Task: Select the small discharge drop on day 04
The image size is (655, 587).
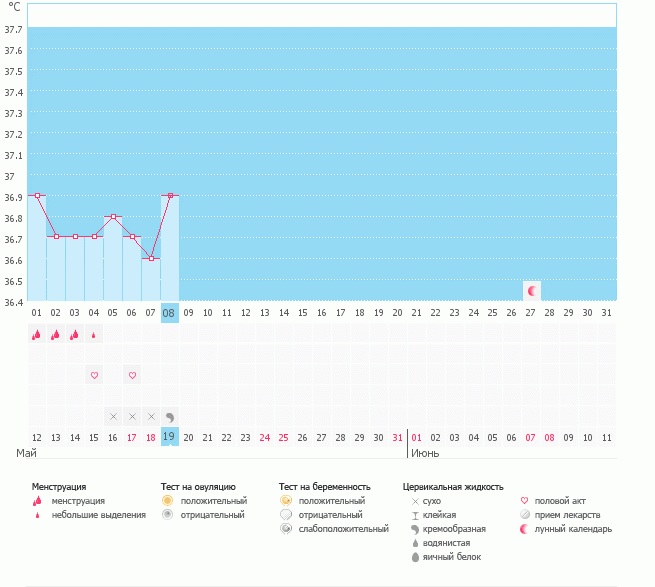Action: click(94, 335)
